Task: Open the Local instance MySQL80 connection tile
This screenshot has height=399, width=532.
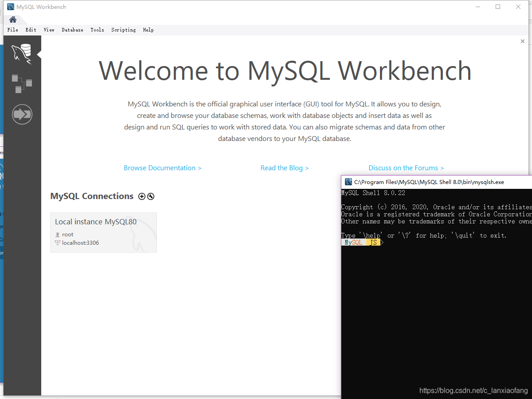Action: [103, 232]
